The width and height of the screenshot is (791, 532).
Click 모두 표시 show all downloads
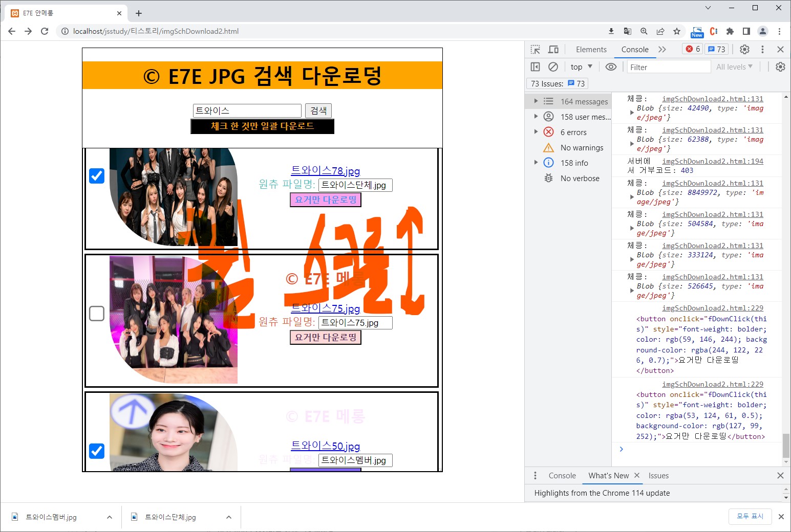(750, 516)
